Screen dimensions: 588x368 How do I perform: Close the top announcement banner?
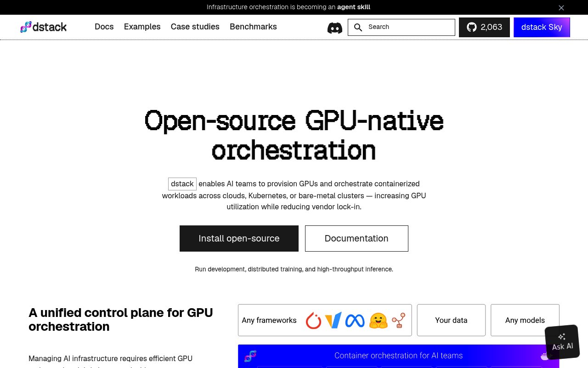pos(561,7)
